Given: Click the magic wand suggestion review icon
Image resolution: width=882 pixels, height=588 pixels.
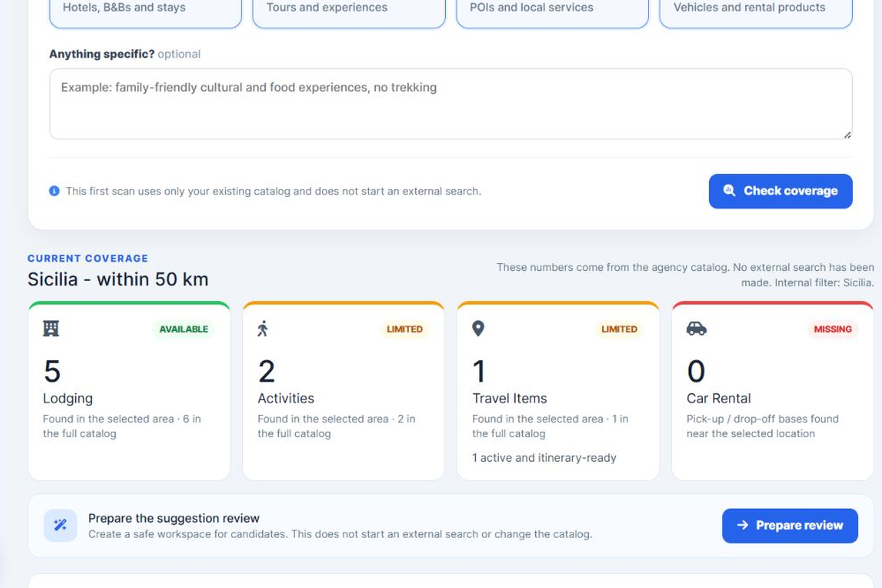Looking at the screenshot, I should [61, 525].
